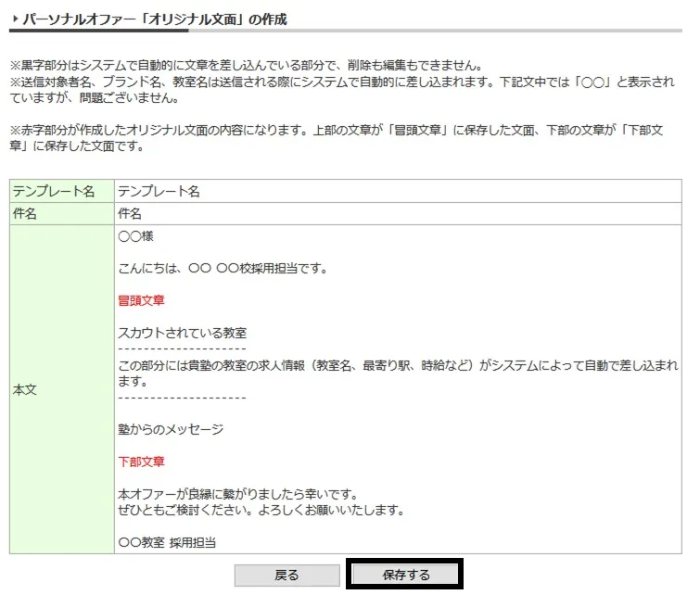
Task: Click the 保存する button
Action: pos(405,575)
